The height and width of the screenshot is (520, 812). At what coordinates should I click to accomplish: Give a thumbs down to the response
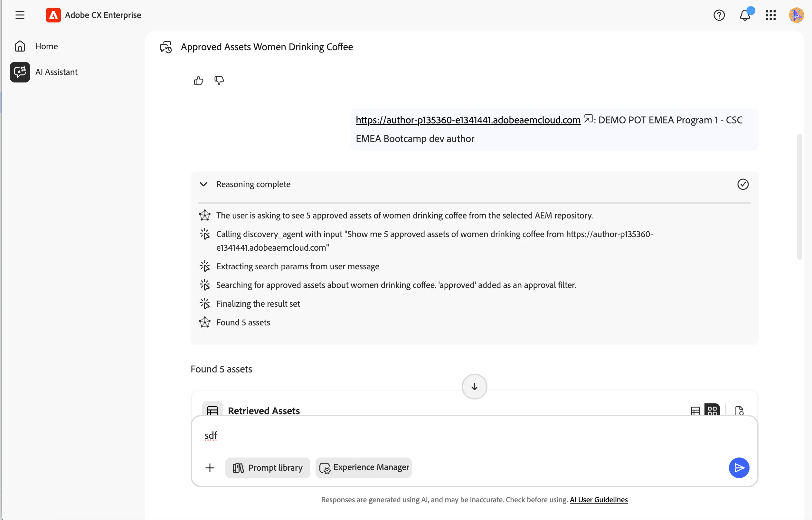219,80
